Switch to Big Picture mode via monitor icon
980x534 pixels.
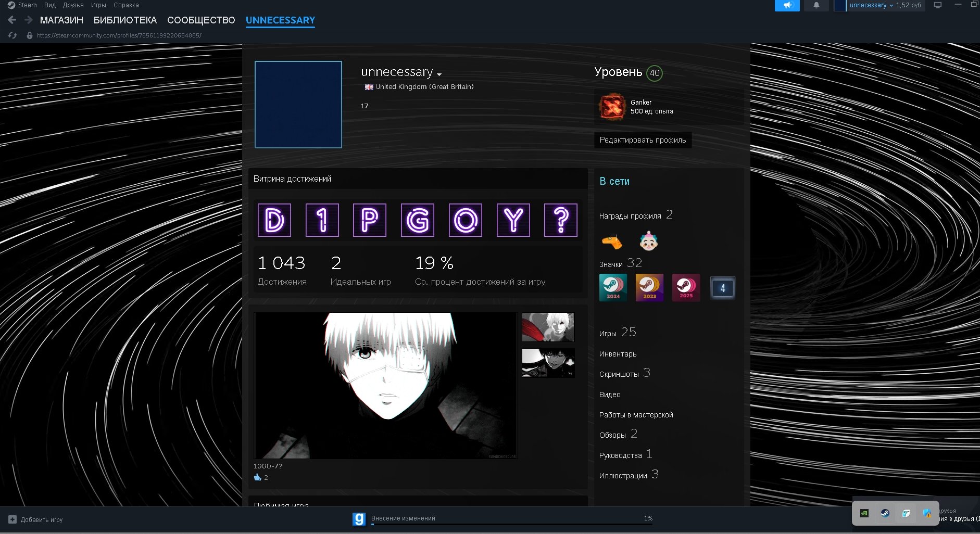click(x=938, y=5)
